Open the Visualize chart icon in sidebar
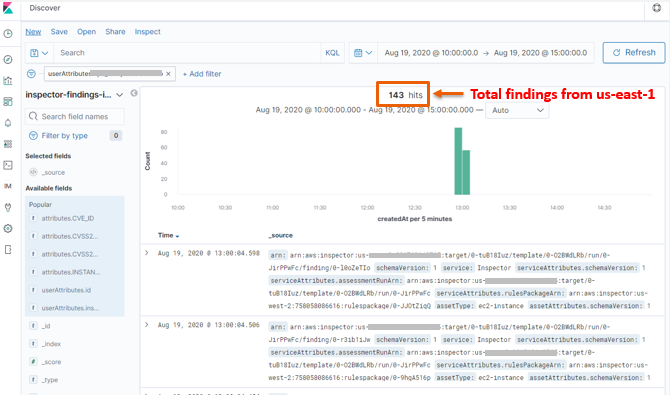The height and width of the screenshot is (395, 670). pos(8,80)
